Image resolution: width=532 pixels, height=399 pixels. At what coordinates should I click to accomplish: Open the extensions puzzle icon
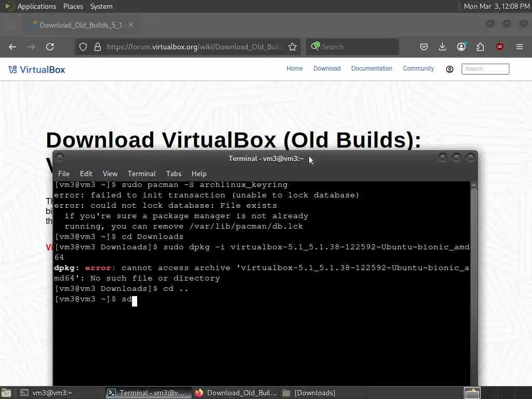tap(481, 47)
